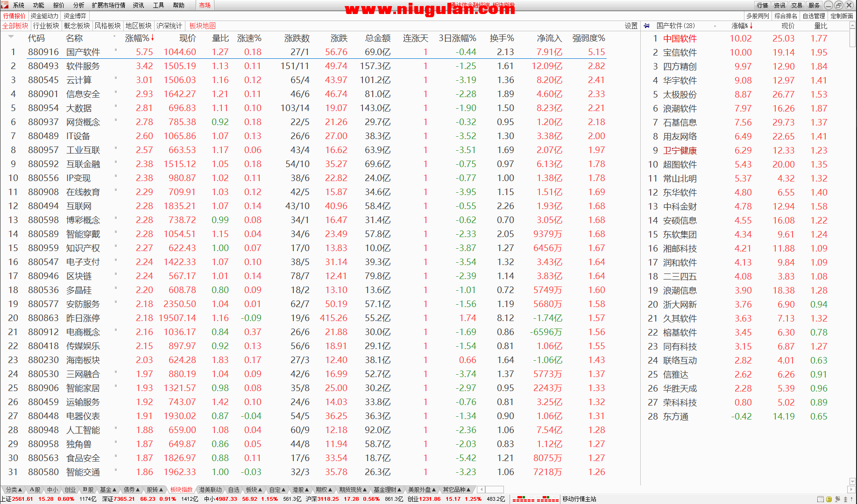Click the red sort arrow on left 涨幅% column
857x504 pixels.
[x=152, y=38]
